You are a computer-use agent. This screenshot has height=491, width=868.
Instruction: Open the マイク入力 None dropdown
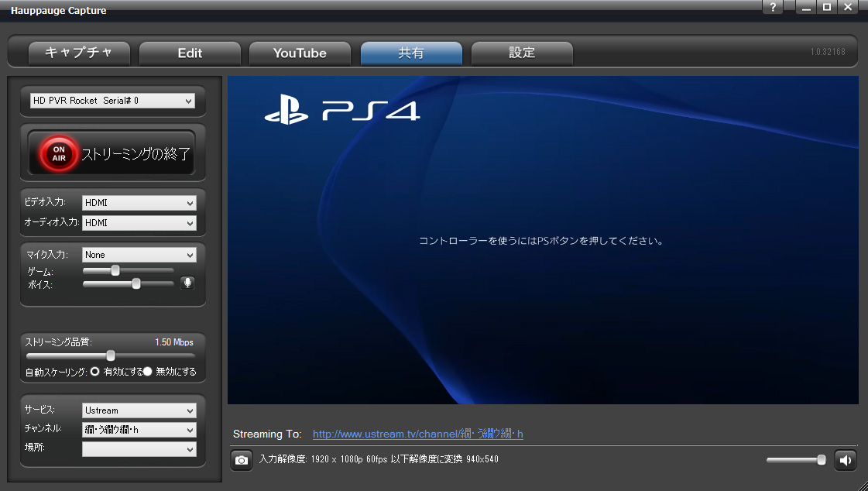click(x=139, y=255)
